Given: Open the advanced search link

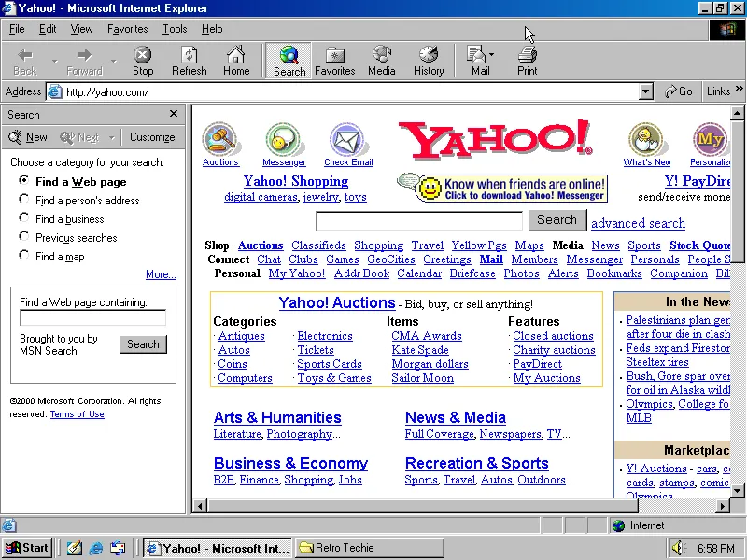Looking at the screenshot, I should tap(638, 223).
